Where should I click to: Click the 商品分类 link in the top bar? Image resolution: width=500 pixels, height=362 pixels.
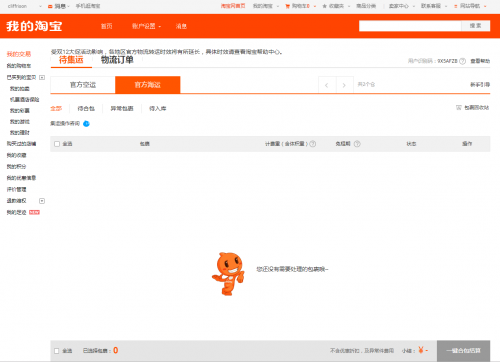point(366,6)
